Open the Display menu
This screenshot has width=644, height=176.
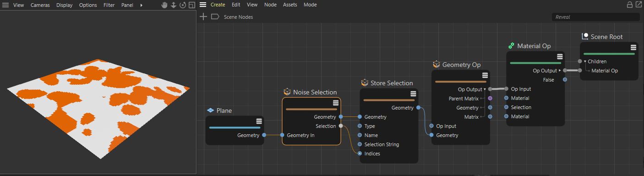pyautogui.click(x=65, y=5)
